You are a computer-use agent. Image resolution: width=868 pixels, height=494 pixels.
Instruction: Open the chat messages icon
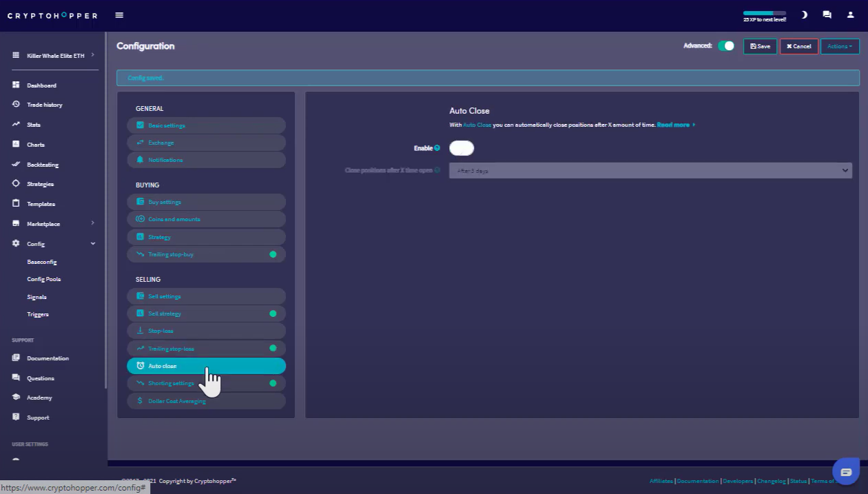[827, 14]
